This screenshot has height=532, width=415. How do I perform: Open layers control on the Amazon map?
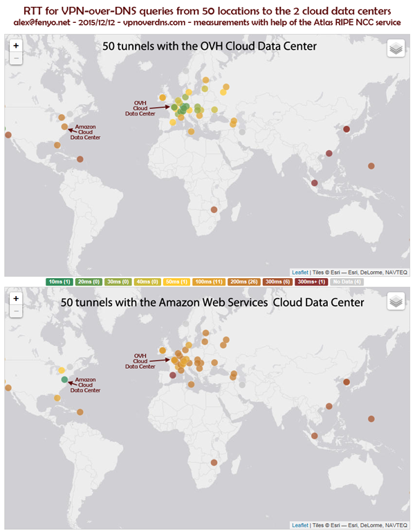(x=395, y=302)
